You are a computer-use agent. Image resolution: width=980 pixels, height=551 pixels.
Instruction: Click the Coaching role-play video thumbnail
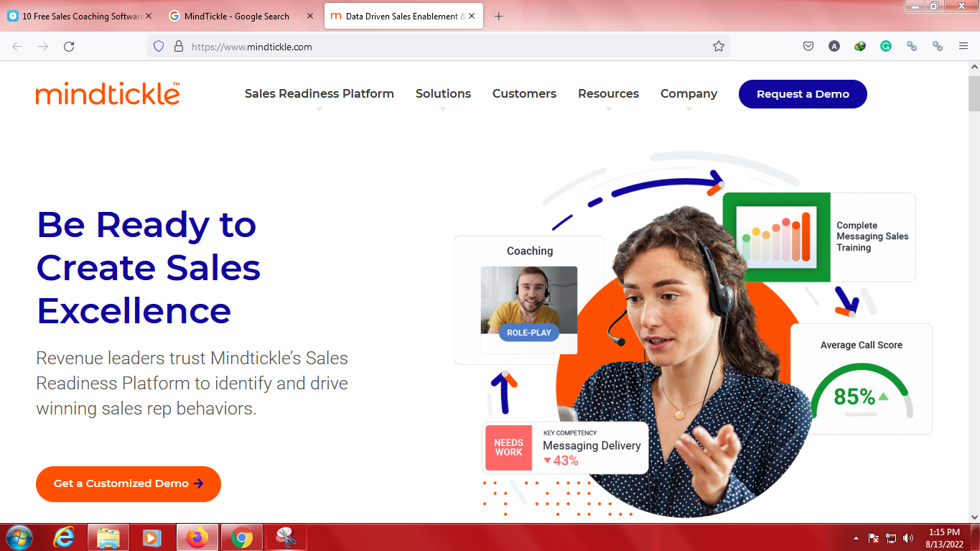(x=529, y=300)
